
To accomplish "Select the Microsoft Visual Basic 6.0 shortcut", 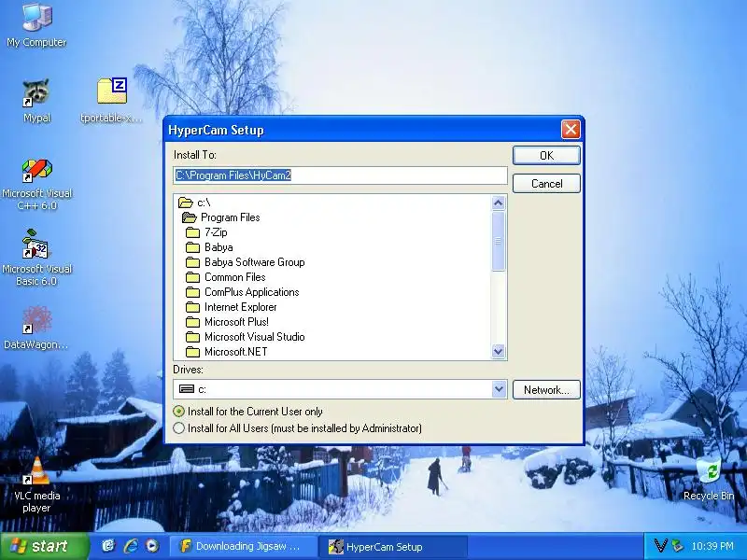I will [x=36, y=258].
